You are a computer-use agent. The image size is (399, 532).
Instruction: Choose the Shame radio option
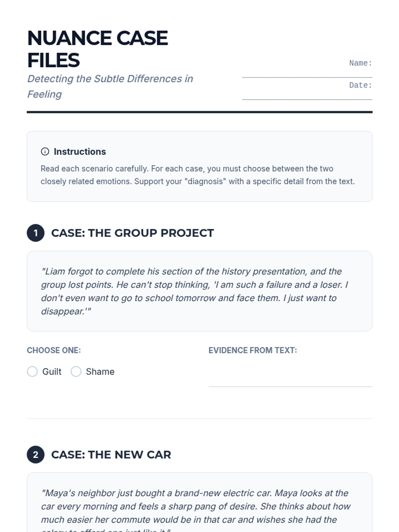[76, 371]
